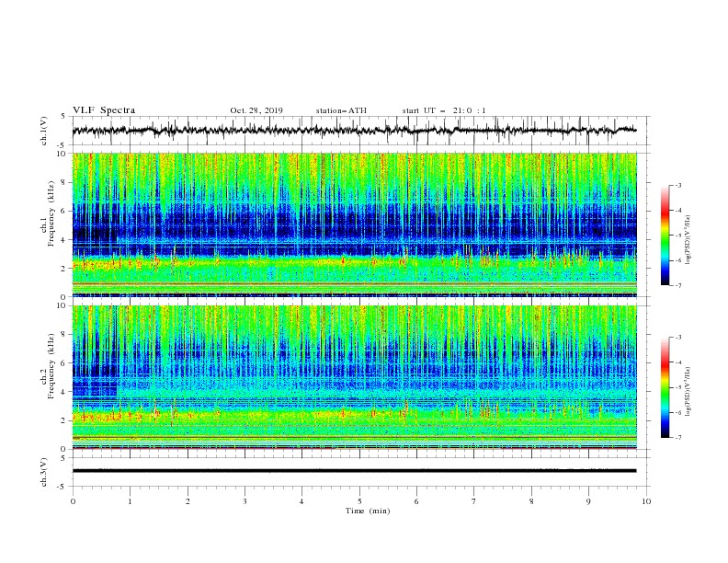Click the 'Time (min)' axis label
This screenshot has height=563, width=728.
[368, 511]
